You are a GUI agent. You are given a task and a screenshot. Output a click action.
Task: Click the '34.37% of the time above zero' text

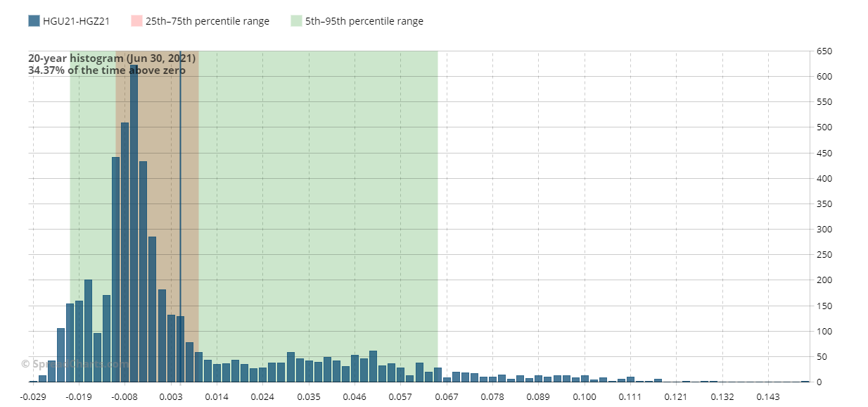[107, 70]
